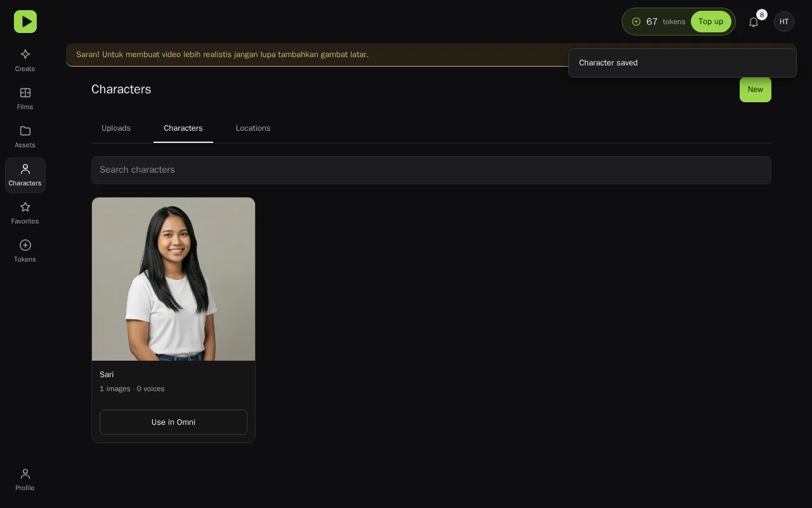812x508 pixels.
Task: Open the Assets folder icon
Action: (25, 131)
